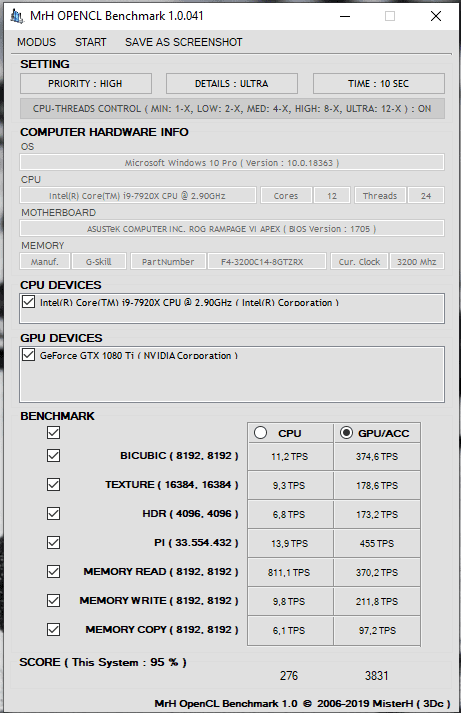Minimize the benchmark window
Image resolution: width=461 pixels, height=713 pixels.
click(345, 16)
